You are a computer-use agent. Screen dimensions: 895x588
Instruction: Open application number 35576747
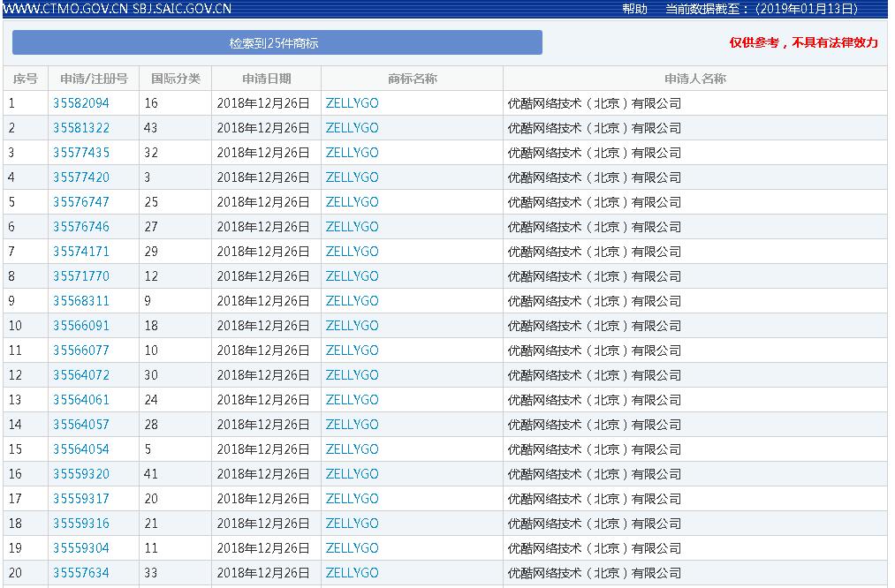pyautogui.click(x=81, y=202)
